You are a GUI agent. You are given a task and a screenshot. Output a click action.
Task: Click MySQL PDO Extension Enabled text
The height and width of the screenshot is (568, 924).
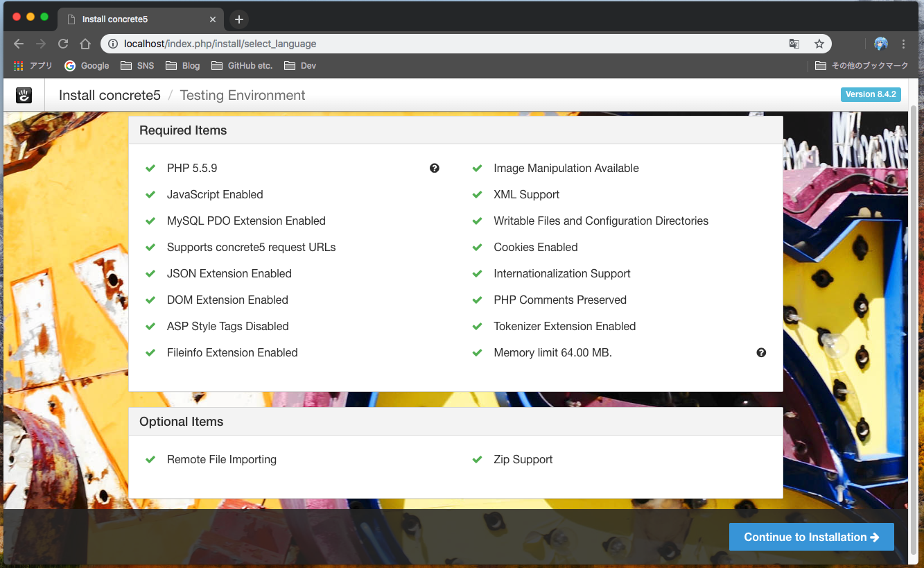[x=246, y=221]
